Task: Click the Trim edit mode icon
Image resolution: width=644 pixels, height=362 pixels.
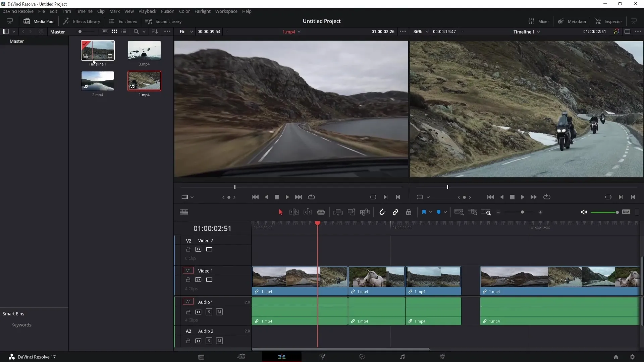Action: coord(294,212)
